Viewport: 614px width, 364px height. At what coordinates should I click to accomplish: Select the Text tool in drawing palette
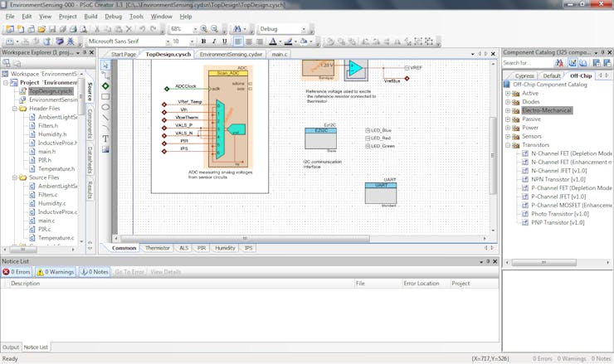coord(105,138)
